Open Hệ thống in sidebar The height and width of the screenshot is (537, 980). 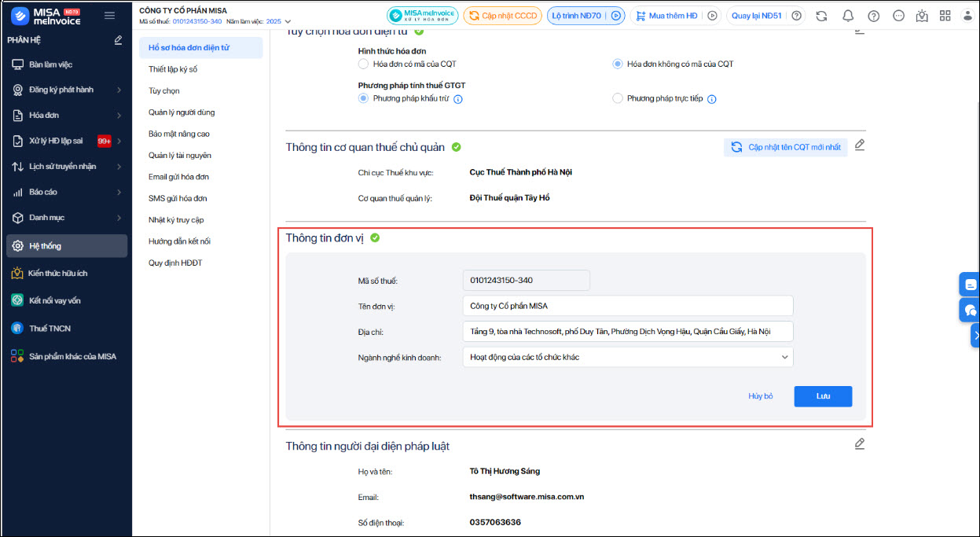[x=67, y=246]
